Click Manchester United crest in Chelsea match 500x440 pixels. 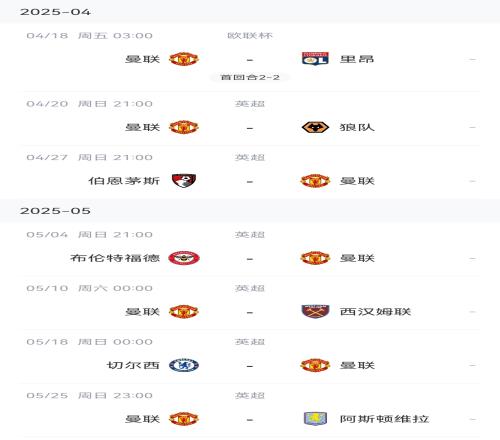tap(315, 365)
